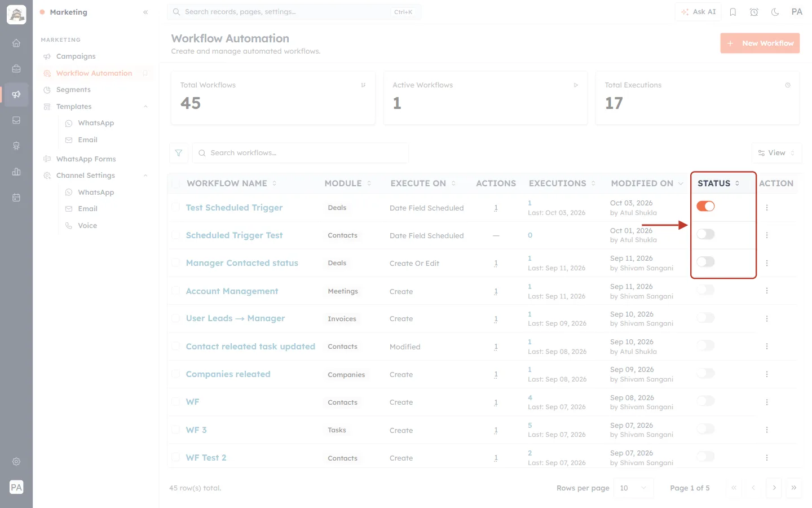Sort by Status column header

(x=718, y=183)
